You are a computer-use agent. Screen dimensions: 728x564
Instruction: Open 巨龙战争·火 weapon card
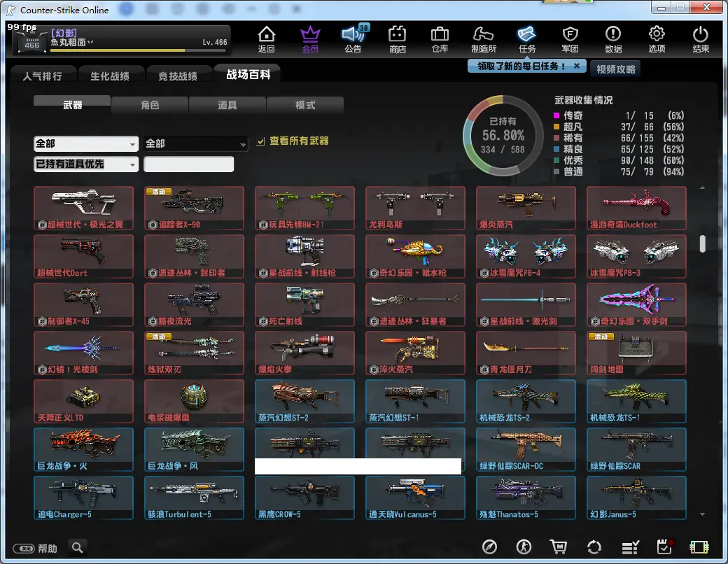[83, 449]
